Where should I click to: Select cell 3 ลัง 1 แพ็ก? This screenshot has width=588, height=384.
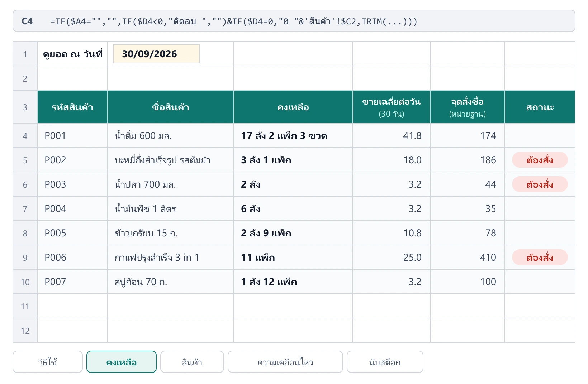pyautogui.click(x=293, y=160)
